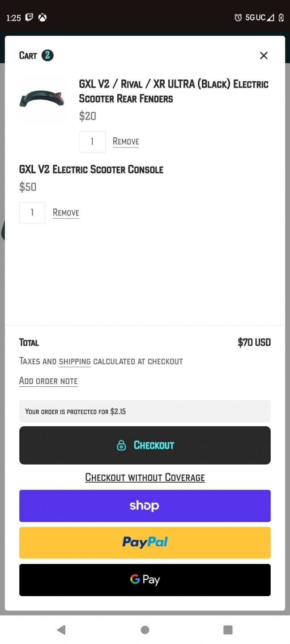The image size is (290, 644).
Task: Edit quantity field for Rear Fenders
Action: [x=92, y=142]
